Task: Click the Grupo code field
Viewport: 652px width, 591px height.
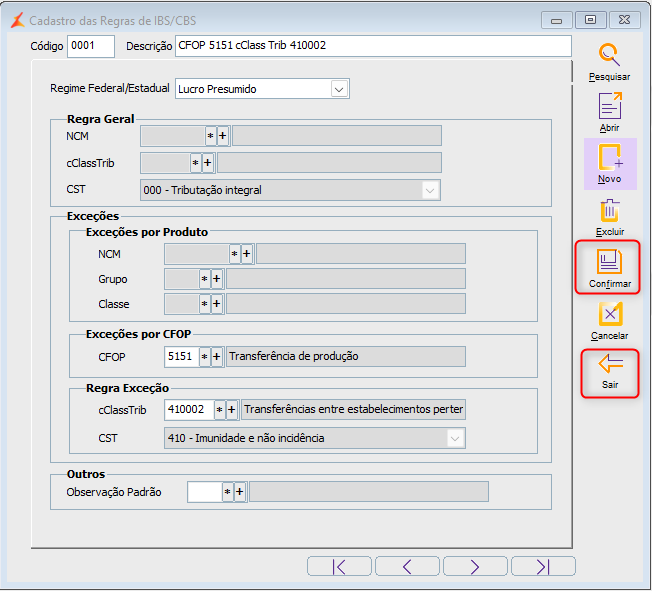Action: pyautogui.click(x=182, y=279)
